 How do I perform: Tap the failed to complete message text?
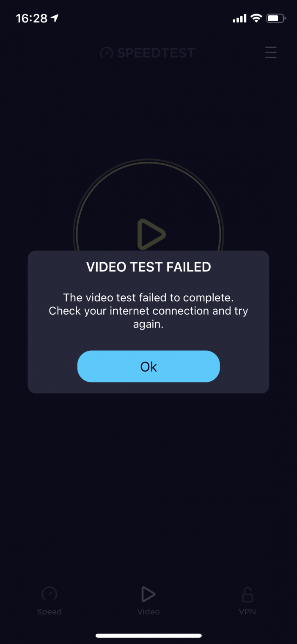[148, 311]
